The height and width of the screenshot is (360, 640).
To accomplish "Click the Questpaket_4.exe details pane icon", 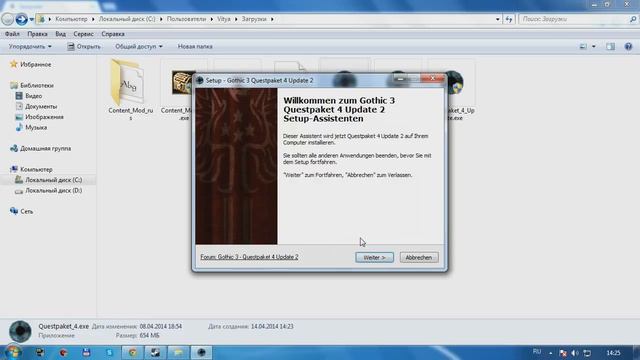I will tap(20, 331).
